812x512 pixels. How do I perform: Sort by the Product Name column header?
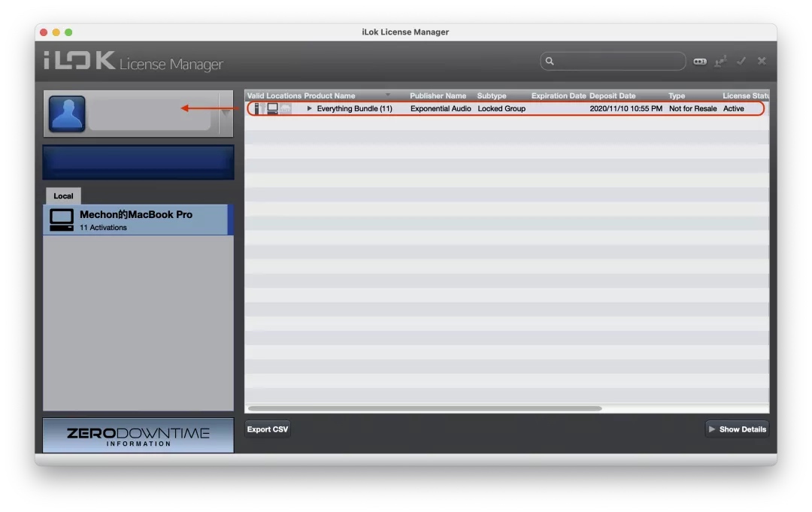point(329,95)
